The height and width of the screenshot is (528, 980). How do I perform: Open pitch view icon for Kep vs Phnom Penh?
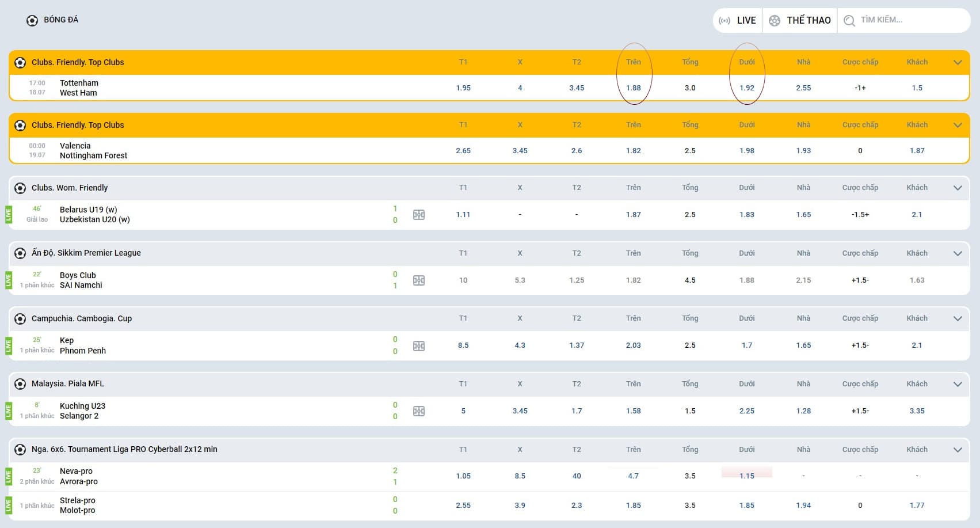(419, 346)
